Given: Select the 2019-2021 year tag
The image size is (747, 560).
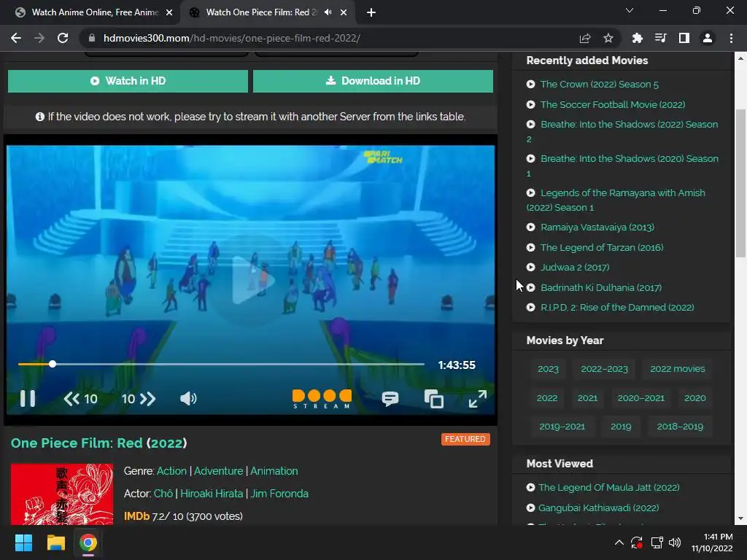Looking at the screenshot, I should [x=562, y=427].
